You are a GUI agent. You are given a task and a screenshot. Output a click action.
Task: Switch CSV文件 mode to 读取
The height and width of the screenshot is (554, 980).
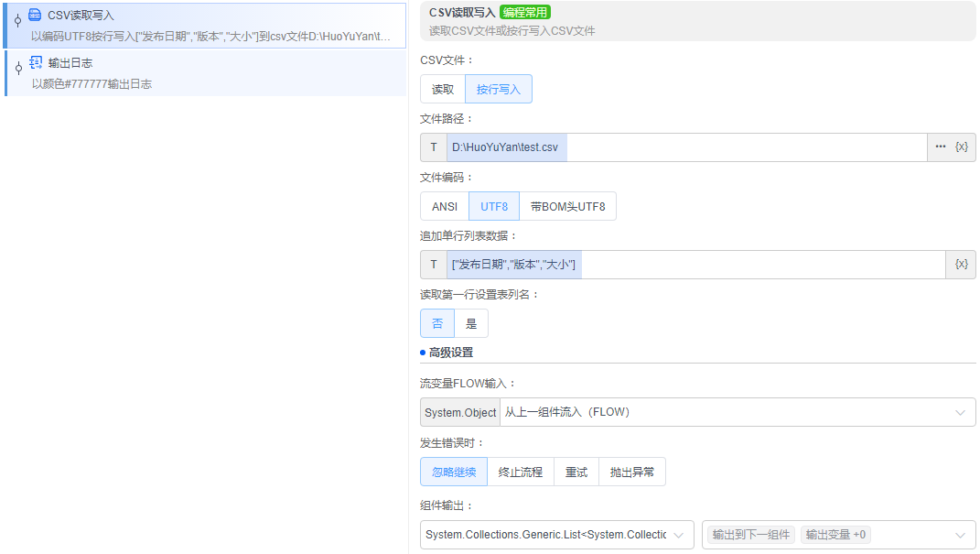pos(441,88)
